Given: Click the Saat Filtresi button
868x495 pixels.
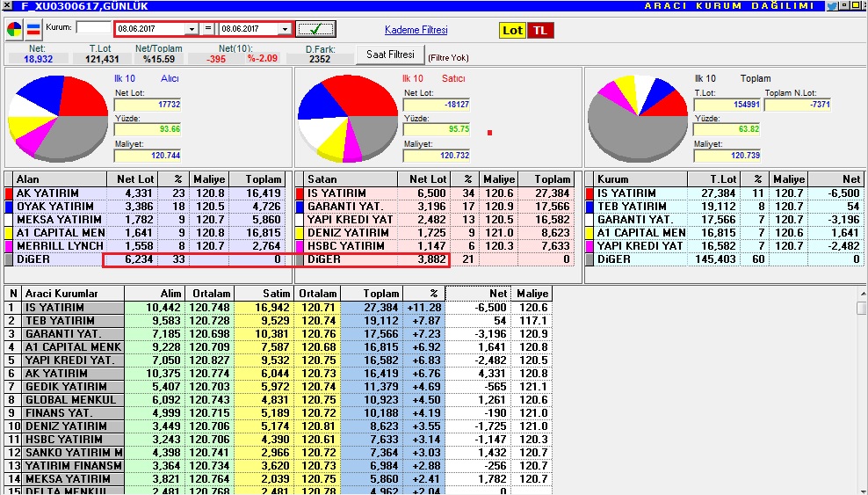Looking at the screenshot, I should pyautogui.click(x=390, y=55).
